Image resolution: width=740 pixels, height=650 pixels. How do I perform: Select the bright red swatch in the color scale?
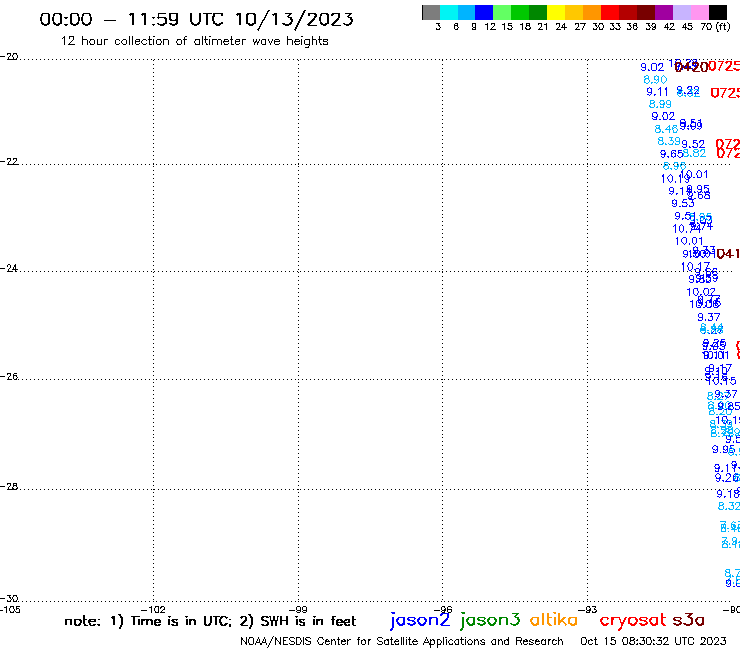point(610,12)
